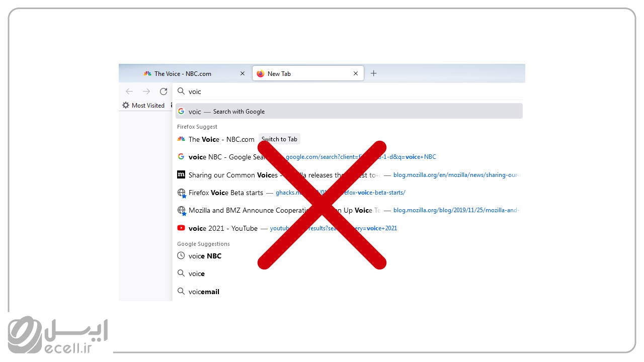Viewport: 644px width, 362px height.
Task: Click bookmarked globe icon beside Firefox Voice Beta
Action: (x=182, y=193)
